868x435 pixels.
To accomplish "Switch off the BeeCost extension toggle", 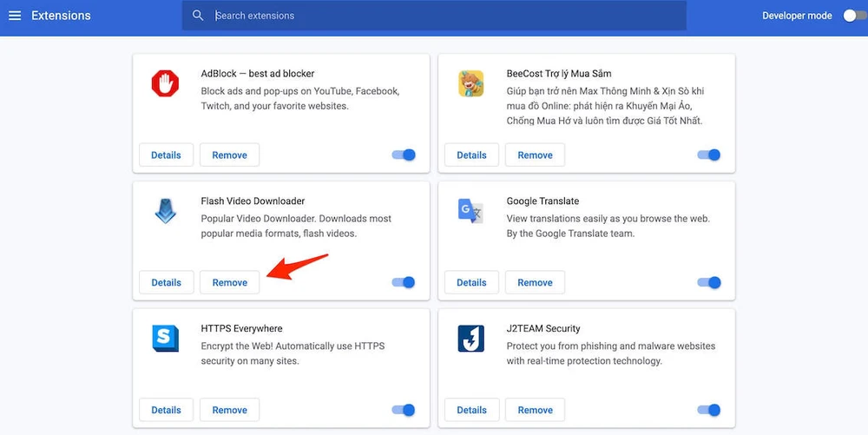I will tap(709, 155).
